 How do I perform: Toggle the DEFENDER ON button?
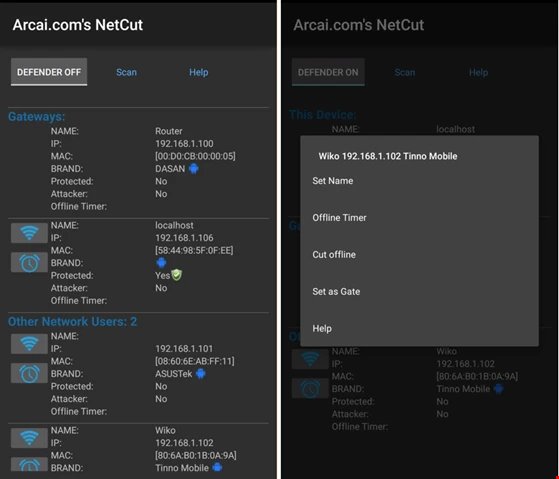pos(328,72)
